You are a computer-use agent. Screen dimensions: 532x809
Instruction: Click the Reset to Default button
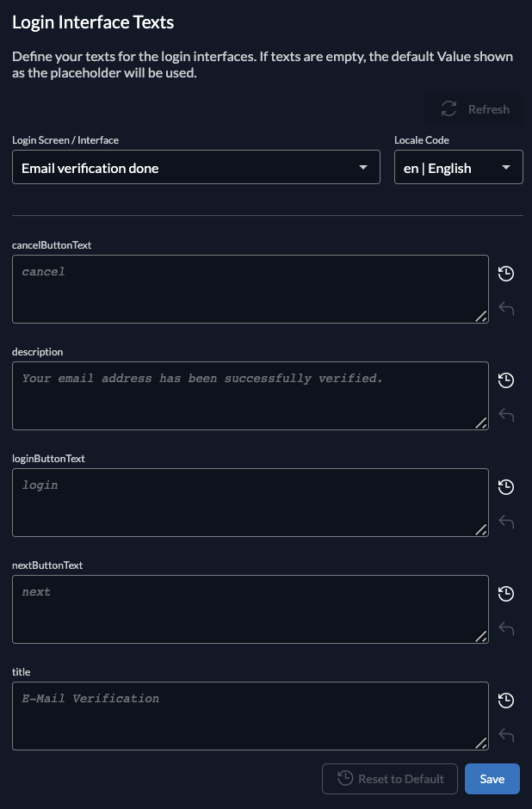point(389,779)
